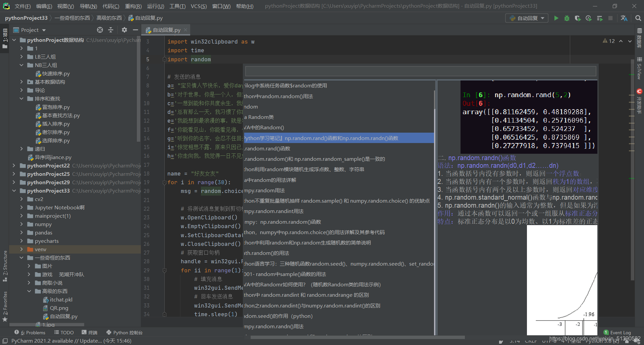Toggle the 2: Favorites side stripe button

5,306
